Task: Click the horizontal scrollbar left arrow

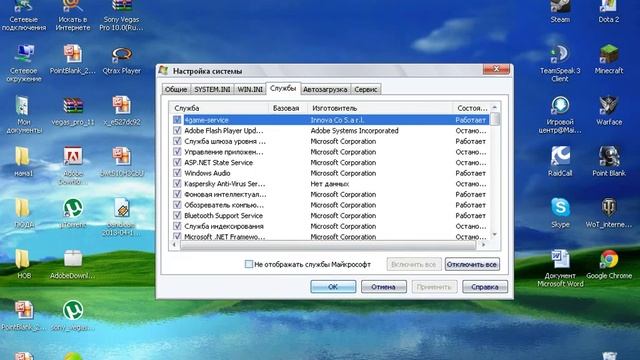Action: click(174, 244)
